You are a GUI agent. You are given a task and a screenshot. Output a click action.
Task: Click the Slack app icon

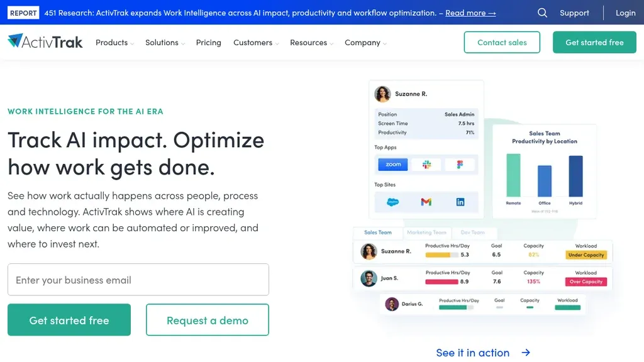coord(427,165)
